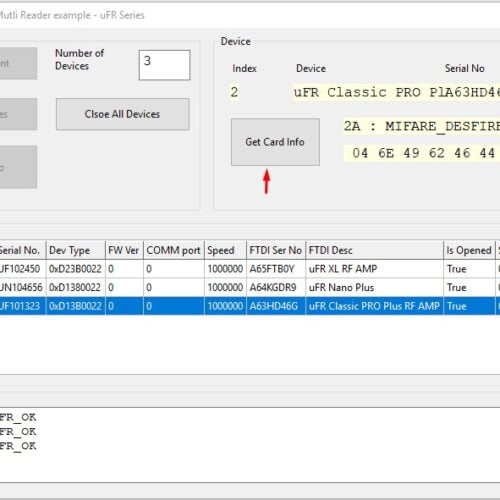Click the card UID field 04 6E 49
Screen dimensions: 500x500
[422, 153]
